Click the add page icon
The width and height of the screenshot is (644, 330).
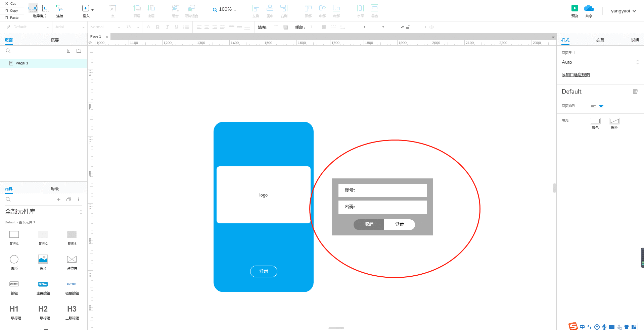point(68,51)
